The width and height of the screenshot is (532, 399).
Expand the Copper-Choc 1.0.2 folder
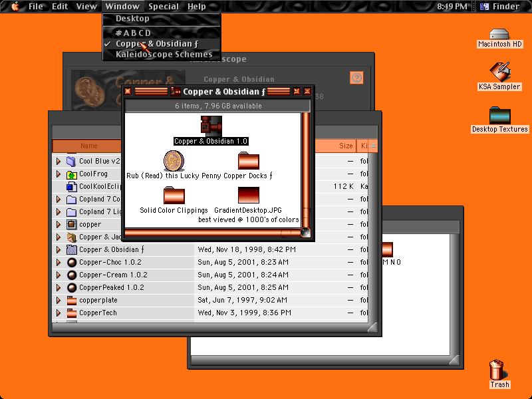(x=59, y=263)
